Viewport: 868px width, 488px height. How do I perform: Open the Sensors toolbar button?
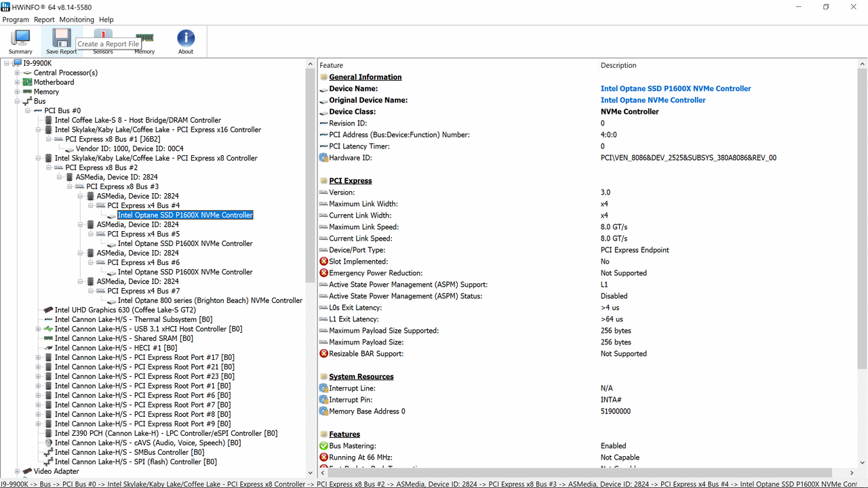coord(103,42)
